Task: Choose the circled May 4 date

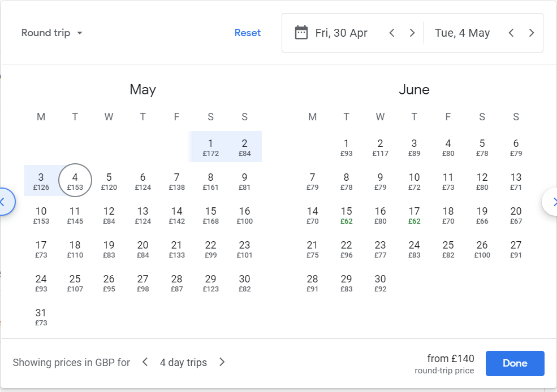Action: click(x=75, y=180)
